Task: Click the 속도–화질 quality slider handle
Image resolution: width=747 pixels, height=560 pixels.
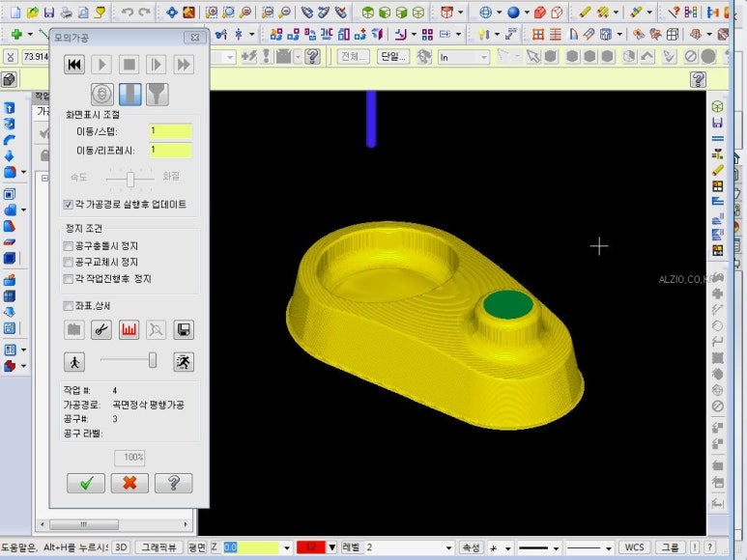Action: [x=130, y=180]
